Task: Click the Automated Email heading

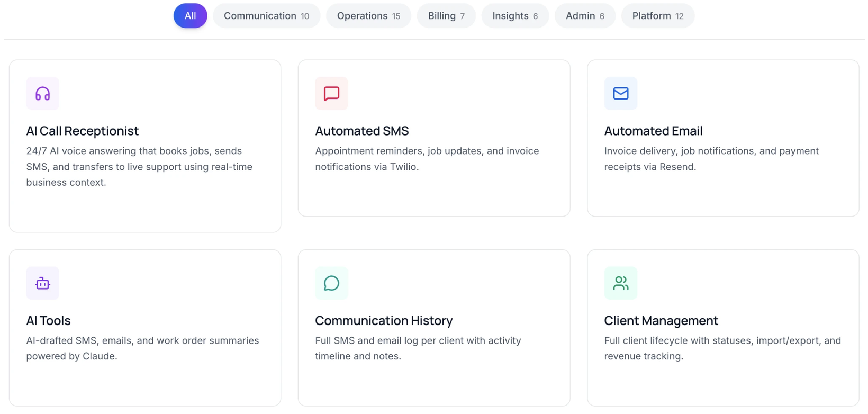Action: [x=654, y=131]
